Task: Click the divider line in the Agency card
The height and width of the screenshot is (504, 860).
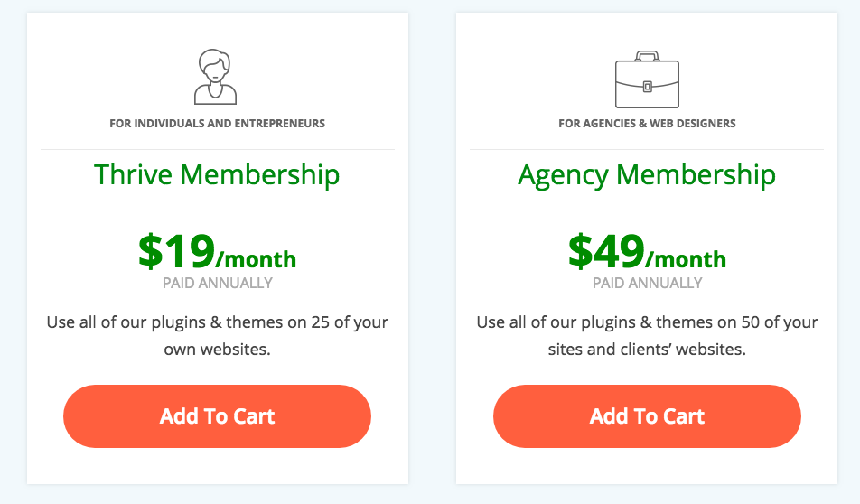Action: pos(647,149)
